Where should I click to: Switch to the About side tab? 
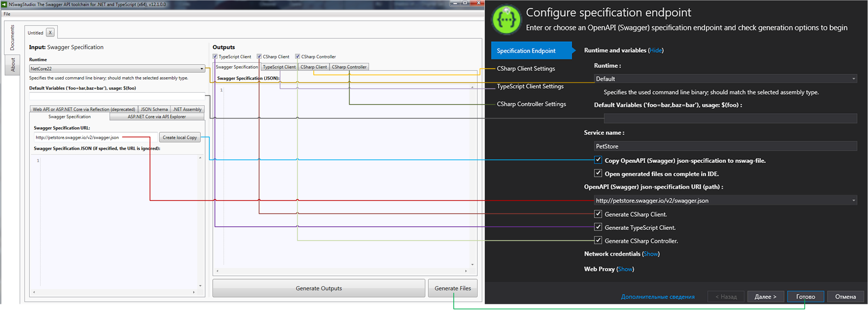tap(12, 65)
